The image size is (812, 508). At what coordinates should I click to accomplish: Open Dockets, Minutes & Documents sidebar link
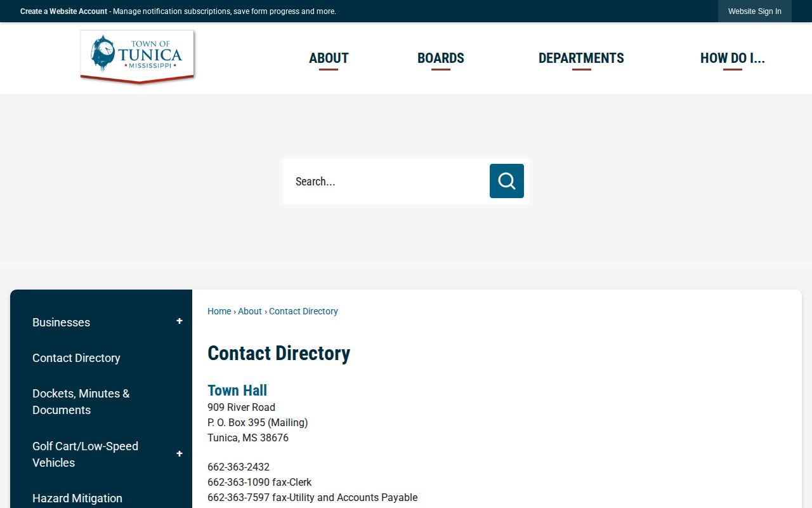pos(81,402)
